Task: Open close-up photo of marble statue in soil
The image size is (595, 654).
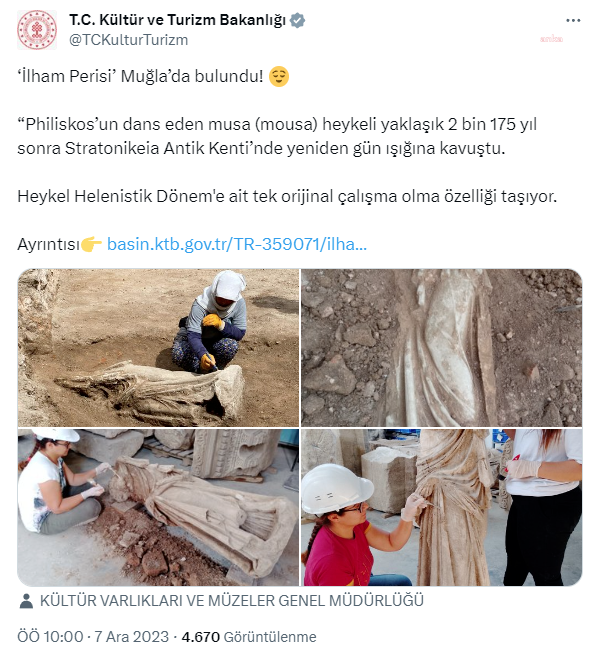Action: [x=442, y=348]
